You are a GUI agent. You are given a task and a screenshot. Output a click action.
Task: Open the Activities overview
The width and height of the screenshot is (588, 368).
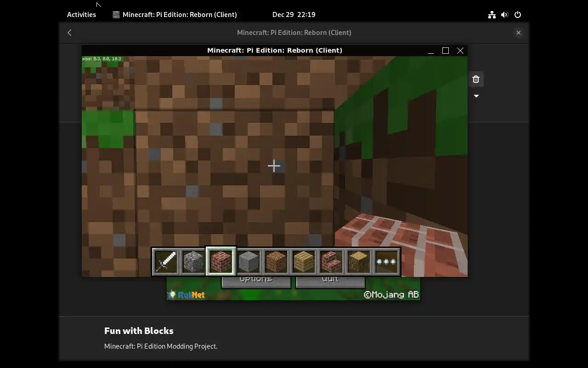(81, 14)
